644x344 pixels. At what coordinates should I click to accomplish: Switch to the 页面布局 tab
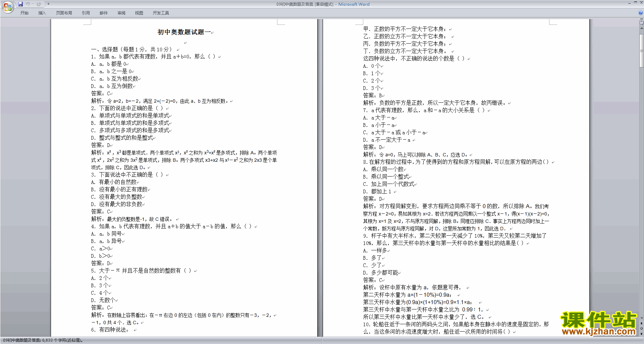point(64,13)
